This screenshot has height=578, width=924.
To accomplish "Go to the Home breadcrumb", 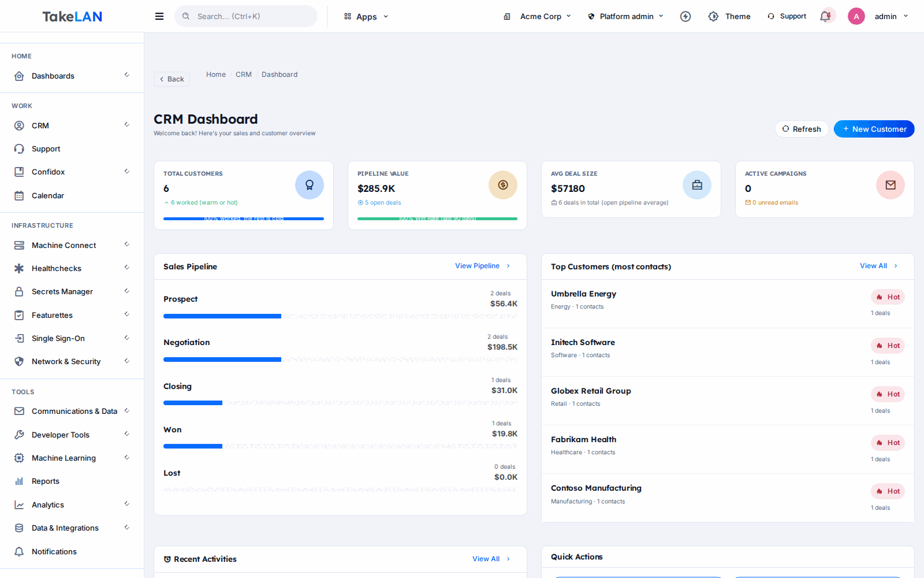I will tap(216, 75).
